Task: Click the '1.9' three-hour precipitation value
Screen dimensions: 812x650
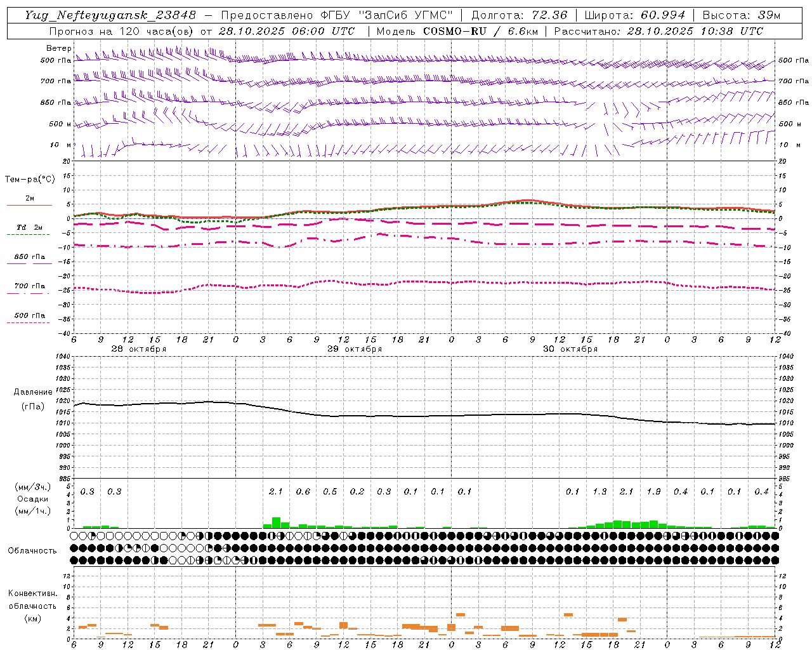Action: (653, 492)
